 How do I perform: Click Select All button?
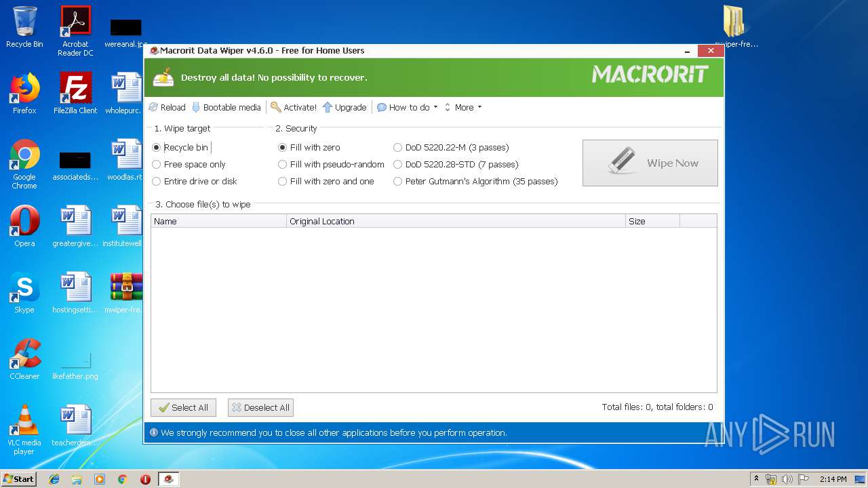pos(183,407)
